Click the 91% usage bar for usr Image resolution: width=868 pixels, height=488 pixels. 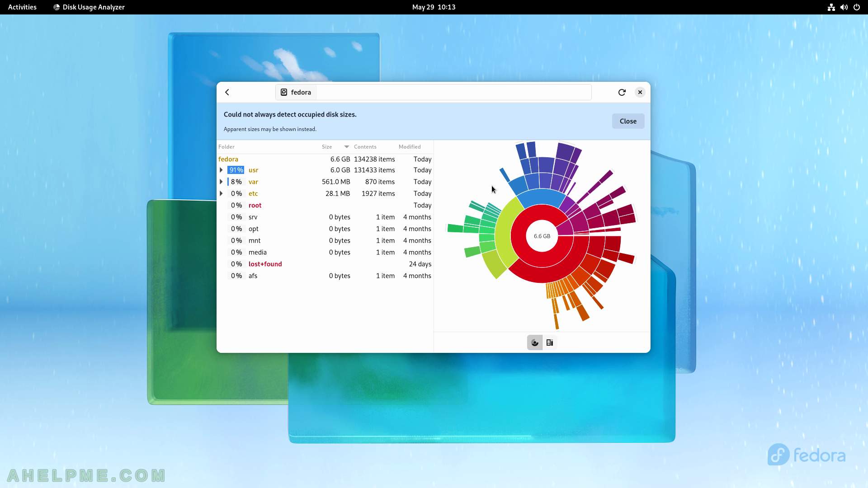click(x=236, y=170)
